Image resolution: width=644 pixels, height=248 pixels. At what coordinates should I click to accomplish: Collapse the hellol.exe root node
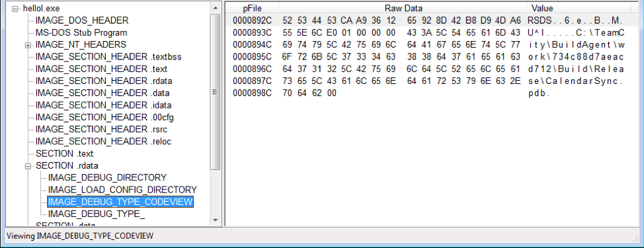(16, 9)
